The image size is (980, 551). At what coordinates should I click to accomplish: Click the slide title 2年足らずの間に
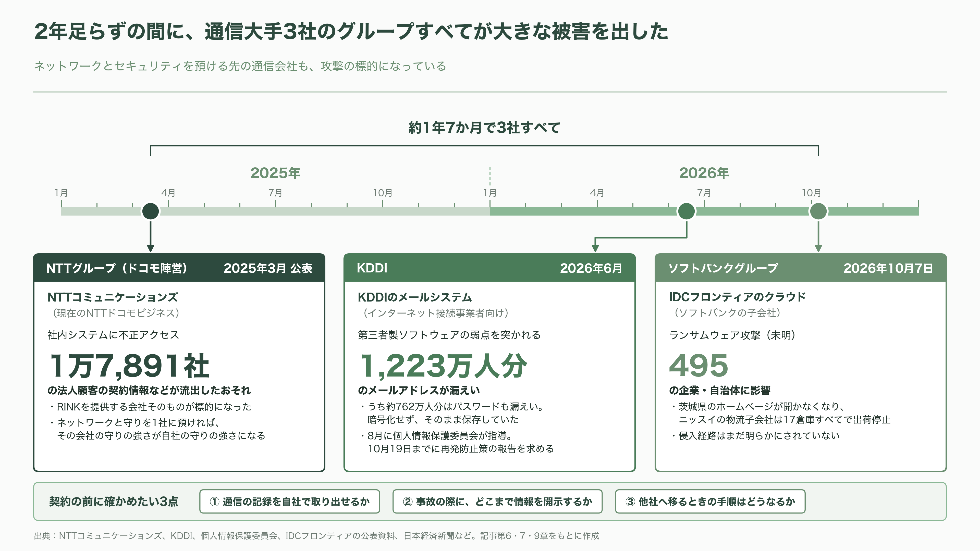pyautogui.click(x=351, y=31)
